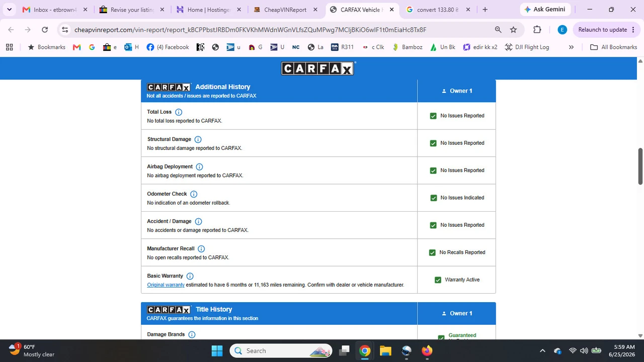Viewport: 644px width, 362px height.
Task: Open info icon next to Odometer Check
Action: pos(194,194)
